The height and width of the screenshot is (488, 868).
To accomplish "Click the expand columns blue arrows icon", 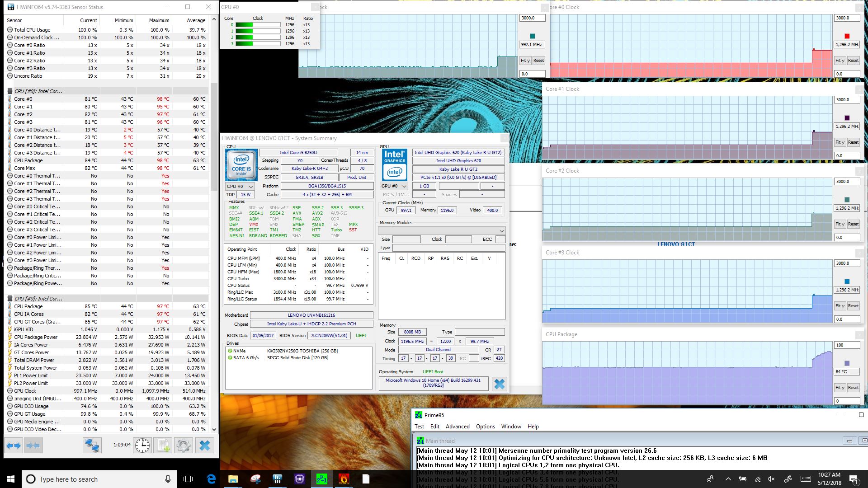I will [14, 446].
